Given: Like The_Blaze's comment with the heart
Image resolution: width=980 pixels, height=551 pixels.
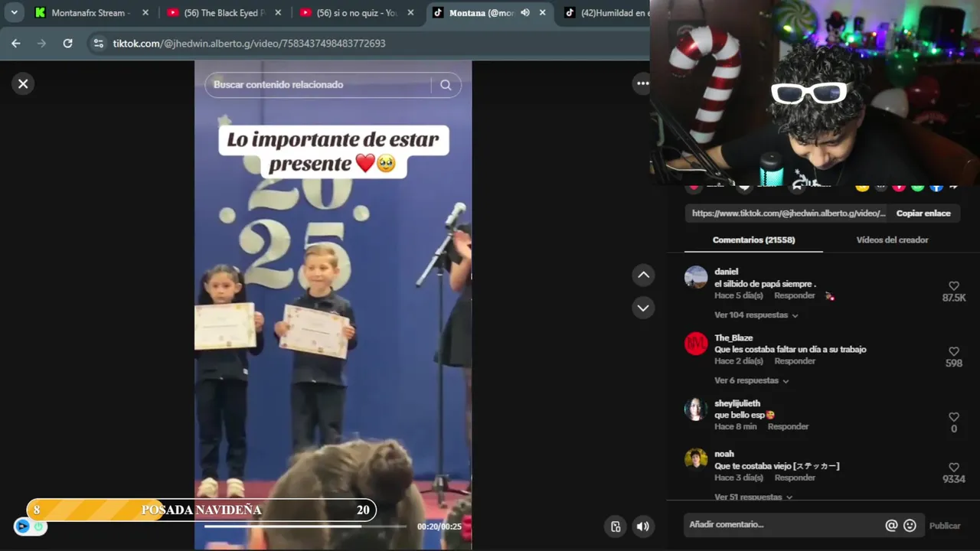Looking at the screenshot, I should (x=954, y=351).
